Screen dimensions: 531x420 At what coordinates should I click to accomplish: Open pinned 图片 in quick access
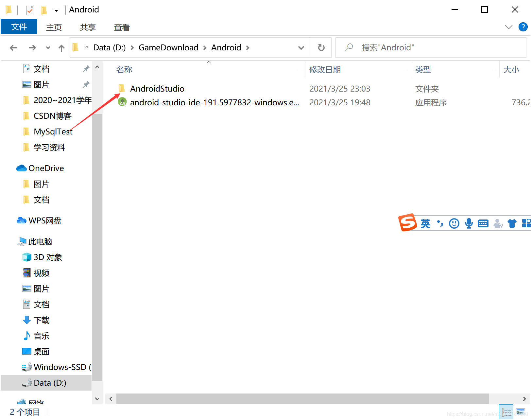point(42,84)
